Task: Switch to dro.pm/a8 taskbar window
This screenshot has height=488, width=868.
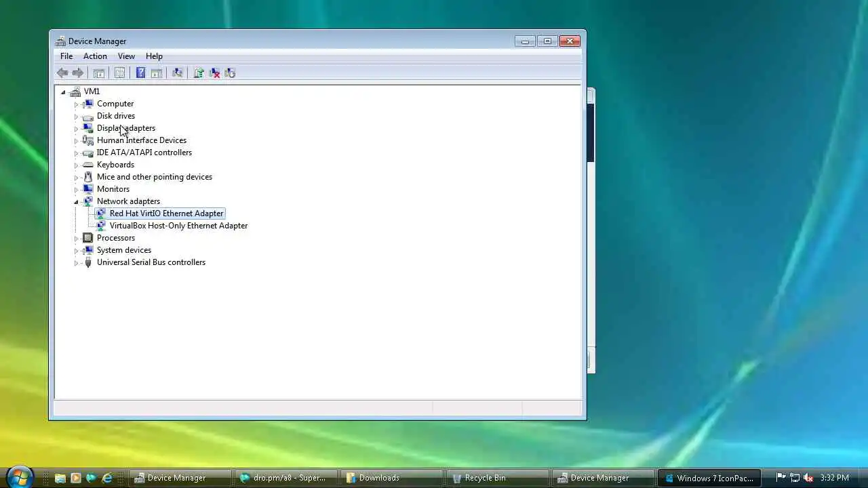Action: click(285, 478)
